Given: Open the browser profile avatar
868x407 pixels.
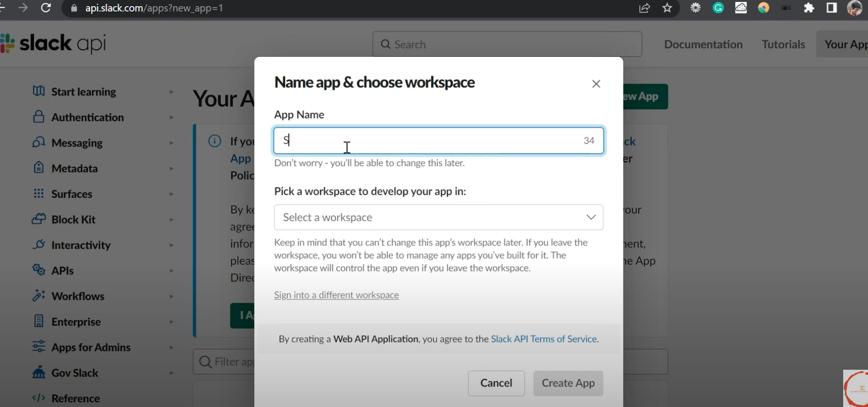Looking at the screenshot, I should (855, 8).
